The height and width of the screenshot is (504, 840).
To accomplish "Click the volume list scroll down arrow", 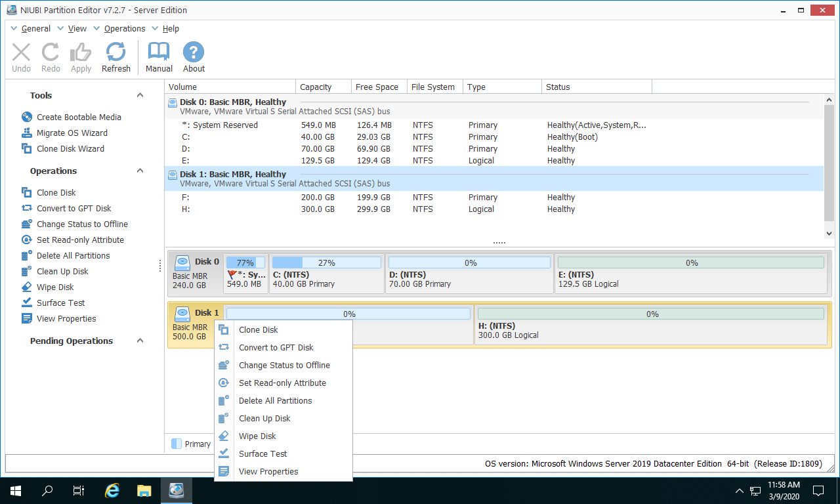I will [x=829, y=233].
